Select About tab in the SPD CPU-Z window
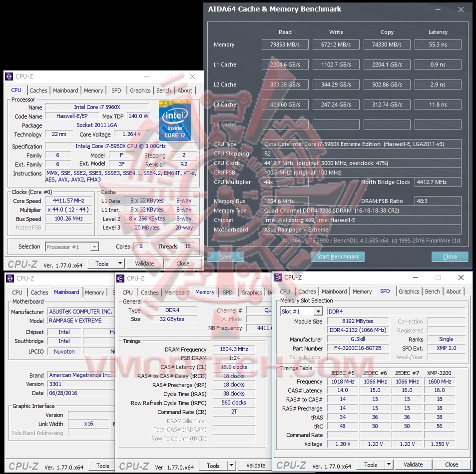 (454, 291)
